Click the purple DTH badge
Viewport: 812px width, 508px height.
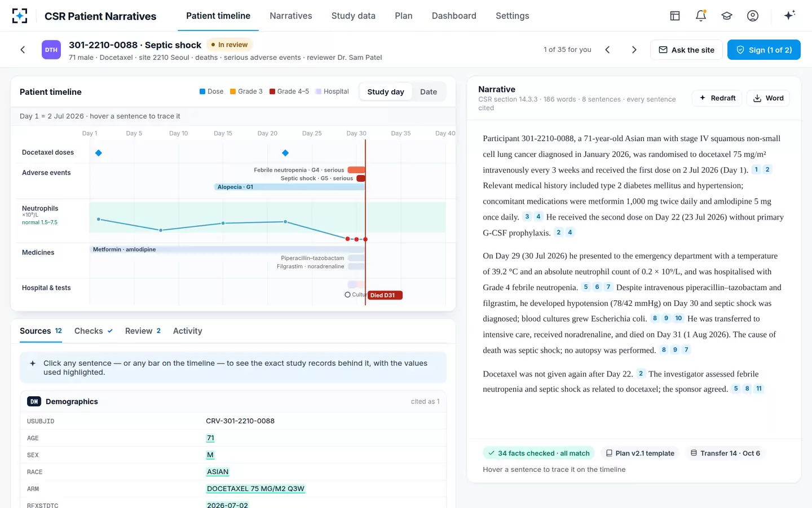[x=51, y=50]
